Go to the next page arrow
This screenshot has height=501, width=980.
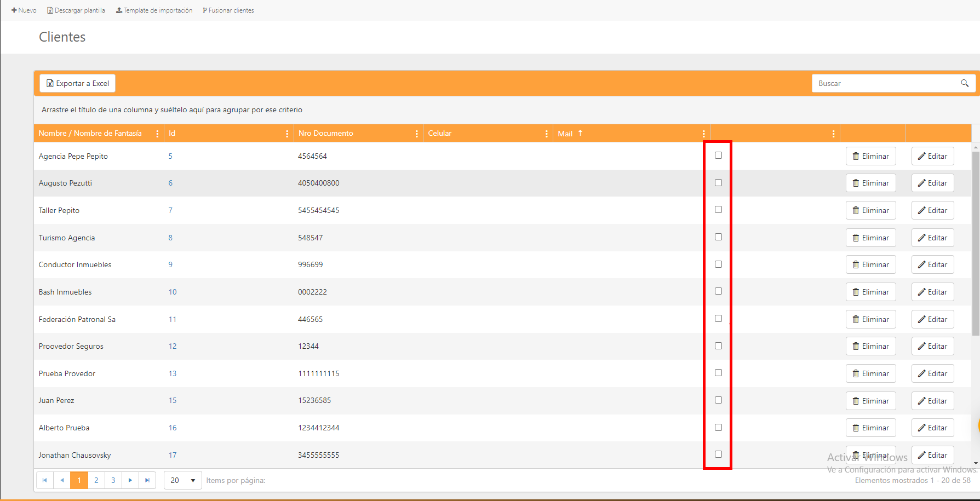(x=130, y=480)
